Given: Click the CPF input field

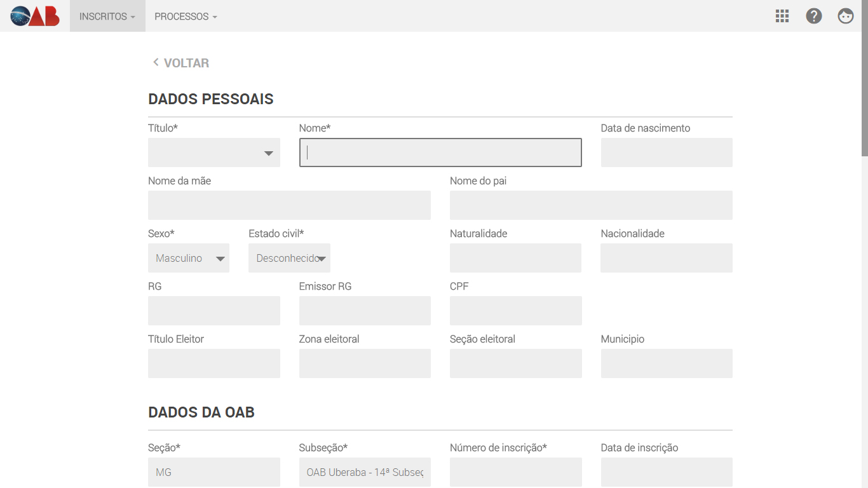Looking at the screenshot, I should point(515,311).
